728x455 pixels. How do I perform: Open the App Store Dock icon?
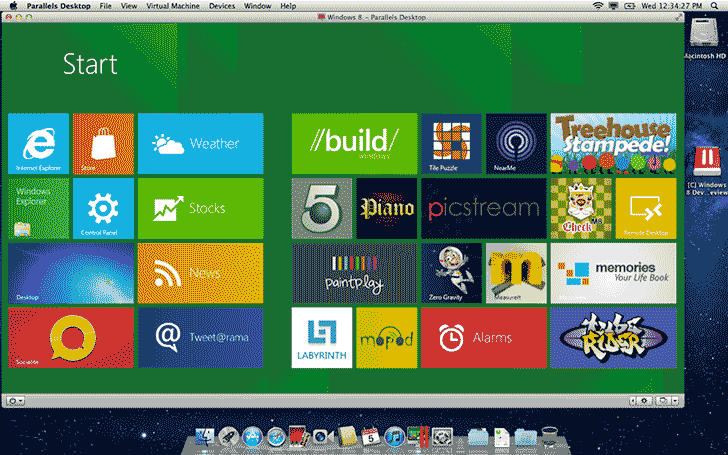coord(252,437)
